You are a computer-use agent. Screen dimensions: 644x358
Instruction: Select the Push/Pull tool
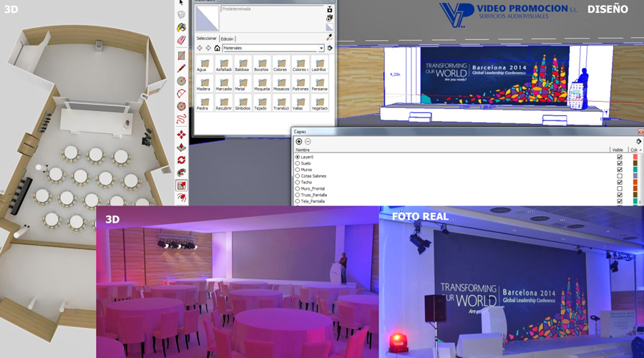[x=181, y=147]
